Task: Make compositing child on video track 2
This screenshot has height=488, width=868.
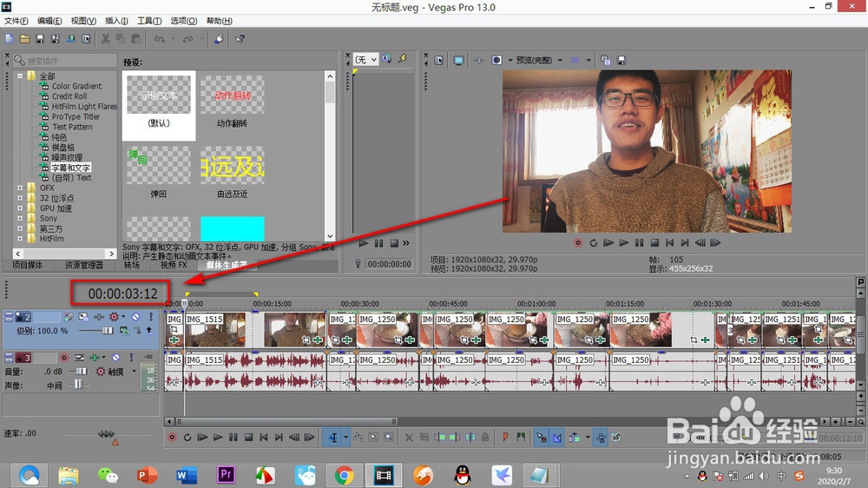Action: pyautogui.click(x=138, y=331)
